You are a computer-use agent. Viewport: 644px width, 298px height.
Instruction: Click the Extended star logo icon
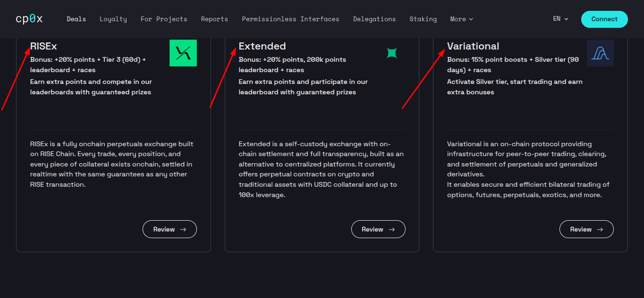tap(391, 53)
